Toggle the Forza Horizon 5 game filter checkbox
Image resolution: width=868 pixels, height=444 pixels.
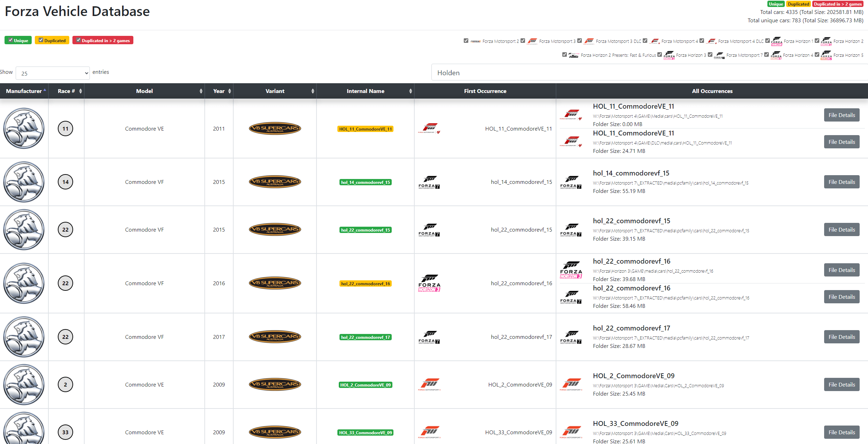click(817, 55)
